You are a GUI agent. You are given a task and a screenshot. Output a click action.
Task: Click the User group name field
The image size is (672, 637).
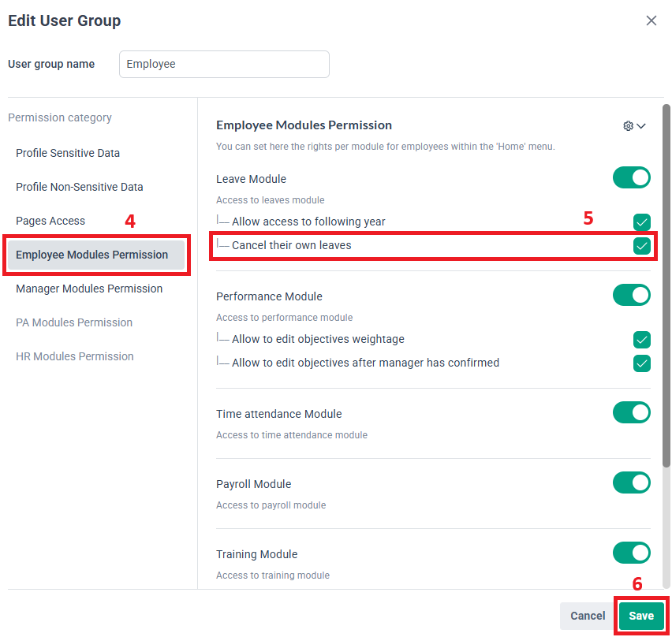pyautogui.click(x=224, y=65)
